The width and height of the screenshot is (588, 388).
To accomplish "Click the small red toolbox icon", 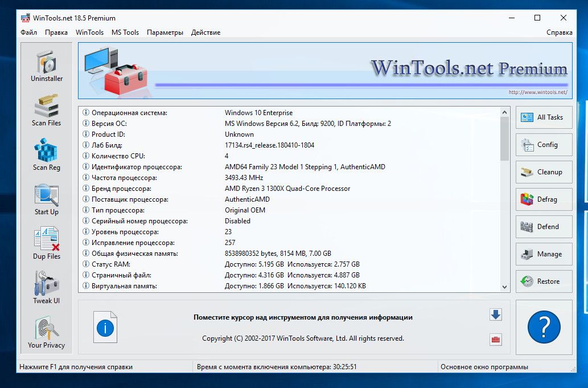I will click(x=495, y=340).
